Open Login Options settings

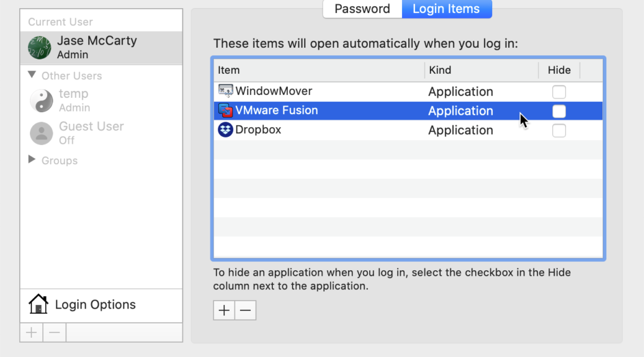tap(95, 304)
